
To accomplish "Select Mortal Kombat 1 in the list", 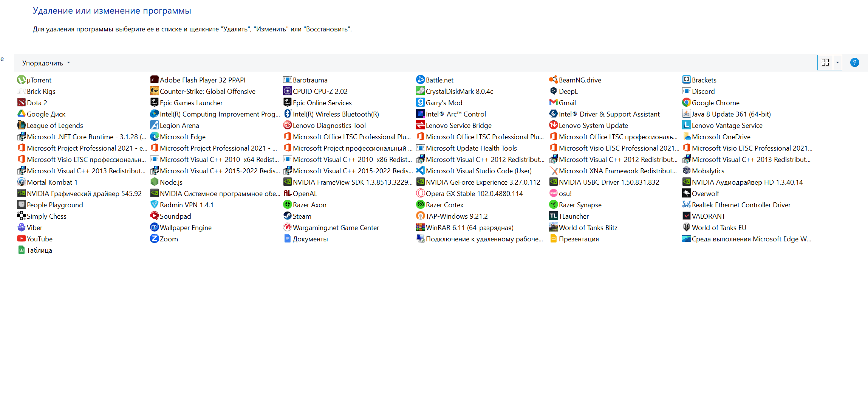I will [47, 182].
